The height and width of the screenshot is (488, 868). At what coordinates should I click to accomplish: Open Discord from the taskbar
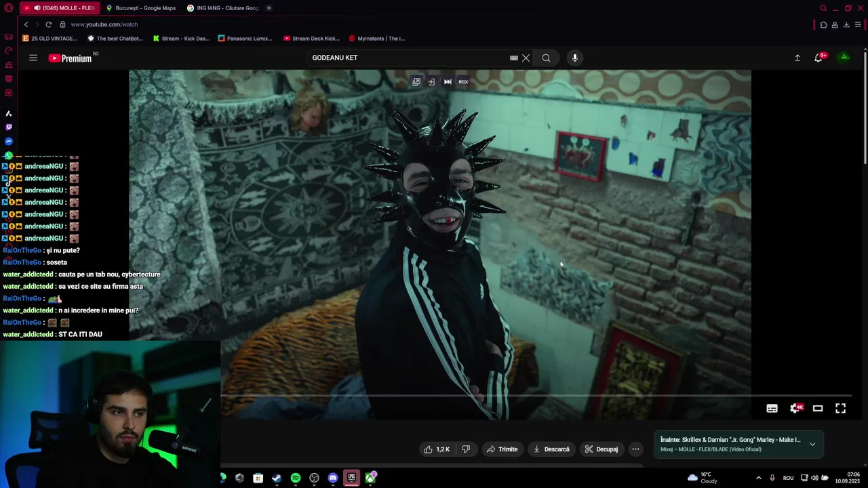(333, 478)
